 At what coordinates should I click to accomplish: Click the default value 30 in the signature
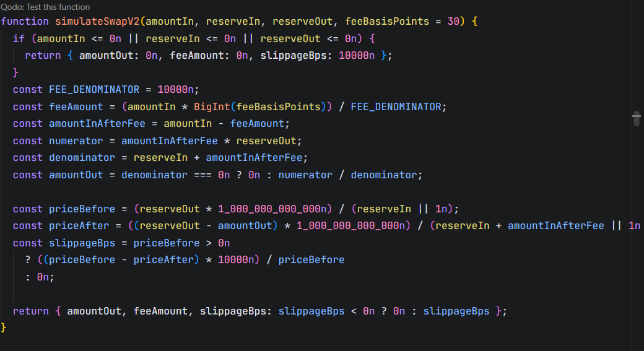[x=453, y=21]
